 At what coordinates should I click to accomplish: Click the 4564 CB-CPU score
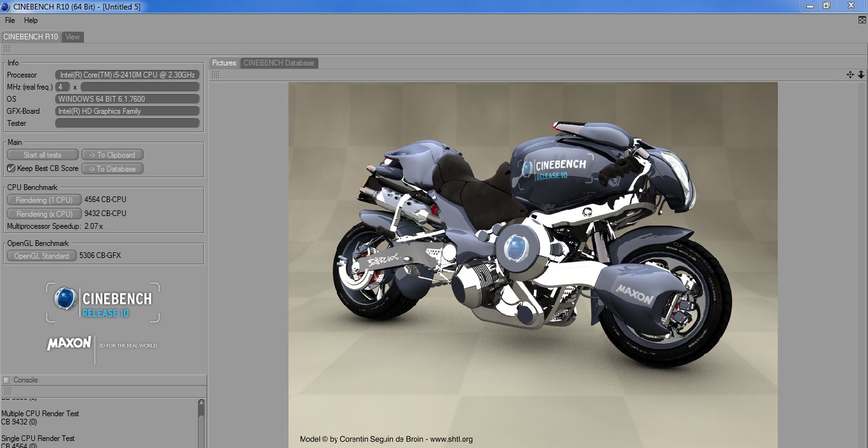(x=105, y=200)
